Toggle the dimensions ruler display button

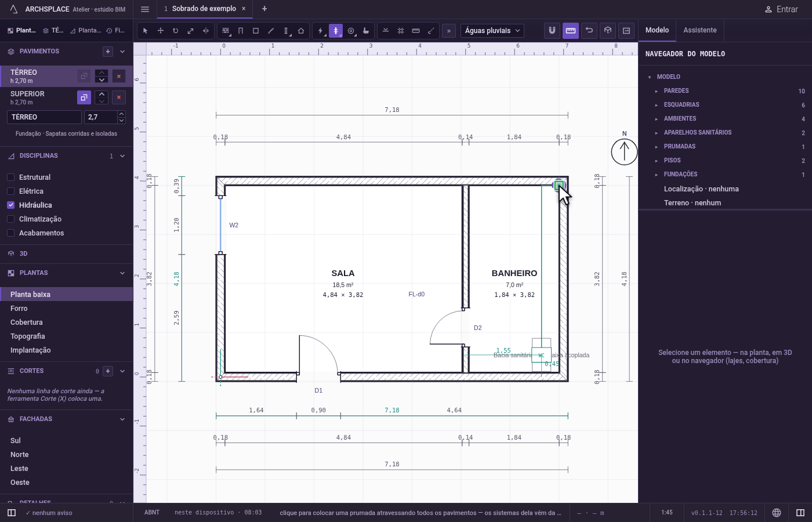click(571, 30)
